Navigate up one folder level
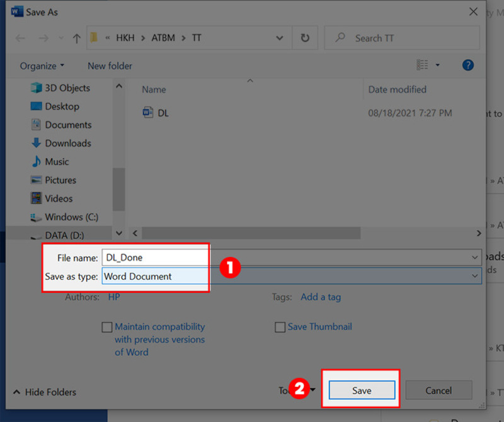This screenshot has height=422, width=504. [76, 38]
